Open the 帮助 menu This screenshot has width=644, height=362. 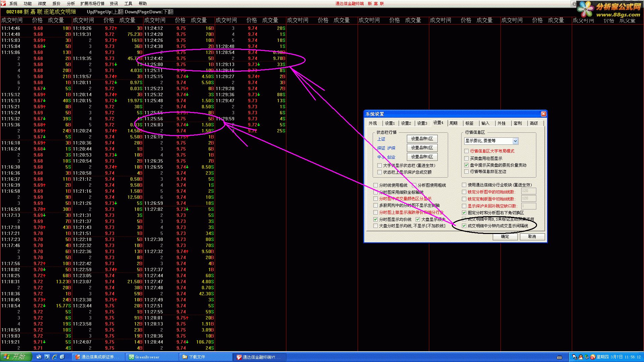point(143,3)
